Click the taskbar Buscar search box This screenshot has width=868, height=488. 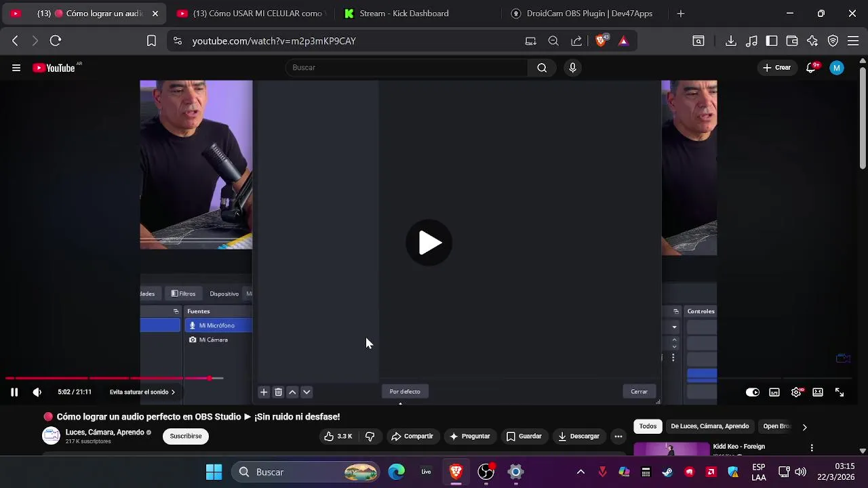pyautogui.click(x=305, y=472)
